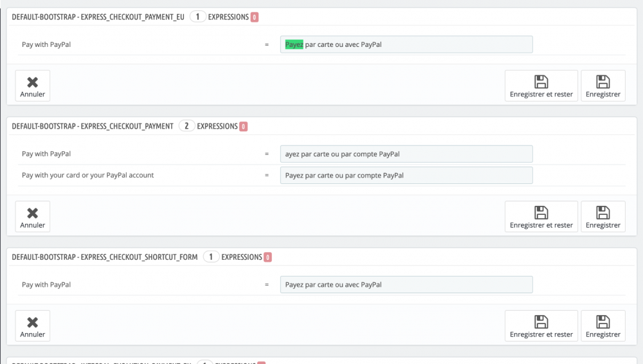Expand DEFAULT-BOOTSTRAP - EXPRESS_CHECKOUT_PAYMENT_EU header

click(98, 17)
